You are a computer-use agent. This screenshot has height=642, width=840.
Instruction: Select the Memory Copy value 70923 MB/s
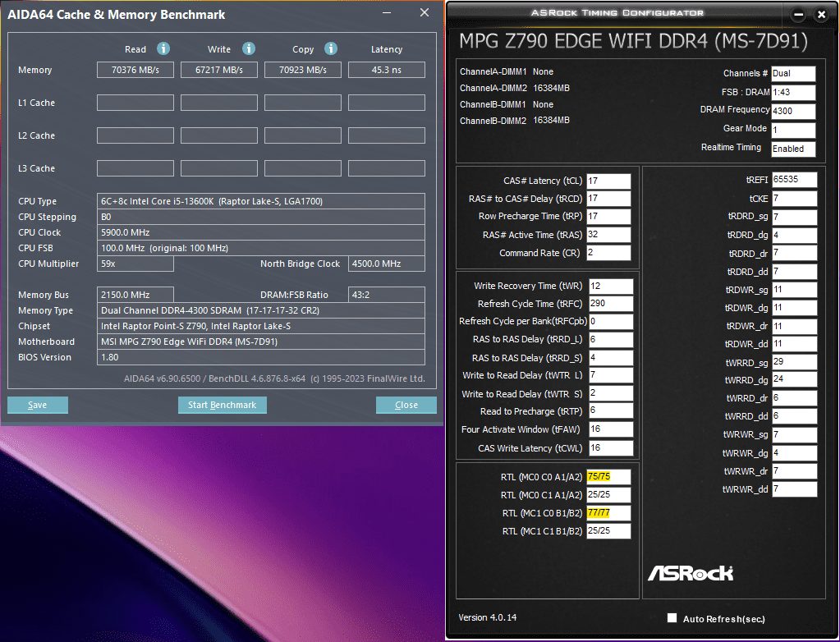tap(303, 70)
